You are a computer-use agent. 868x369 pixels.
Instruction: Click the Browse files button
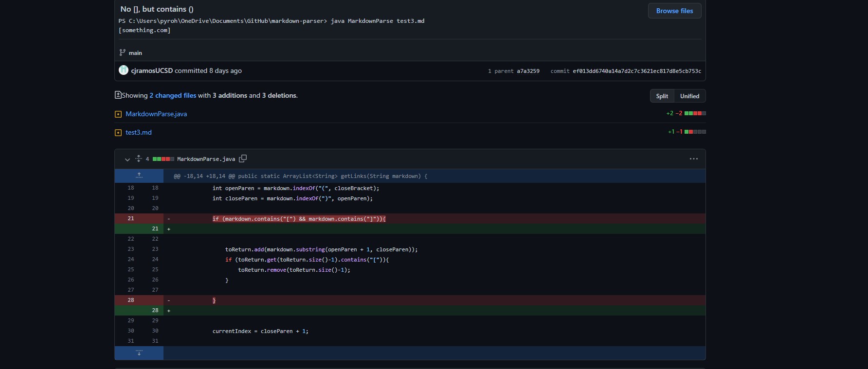674,11
